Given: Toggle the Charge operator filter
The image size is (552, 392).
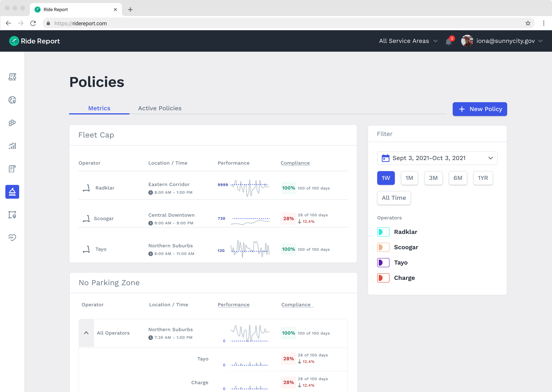Looking at the screenshot, I should [x=383, y=278].
